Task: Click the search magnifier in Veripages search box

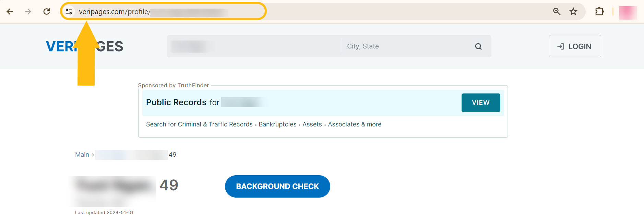Action: pos(478,46)
